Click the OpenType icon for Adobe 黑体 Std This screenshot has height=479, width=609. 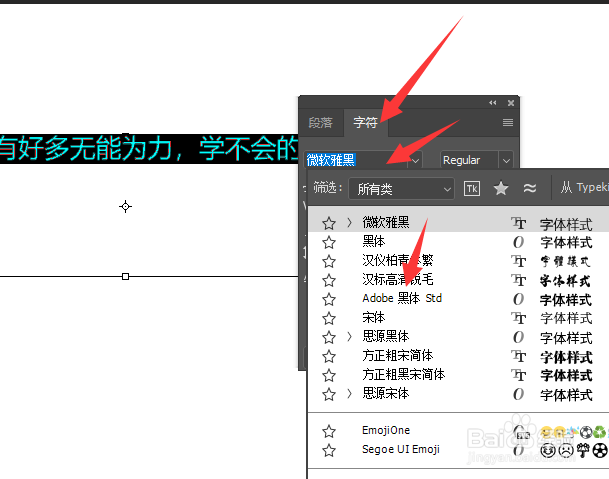tap(519, 300)
